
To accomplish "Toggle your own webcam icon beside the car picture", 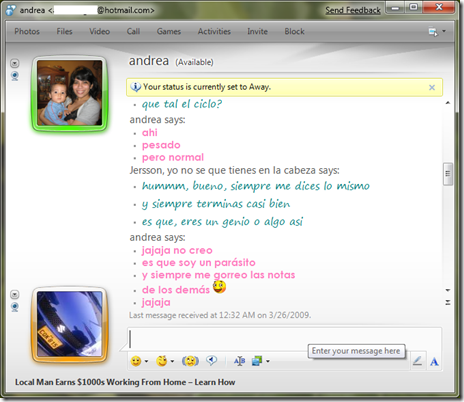I will coord(15,307).
